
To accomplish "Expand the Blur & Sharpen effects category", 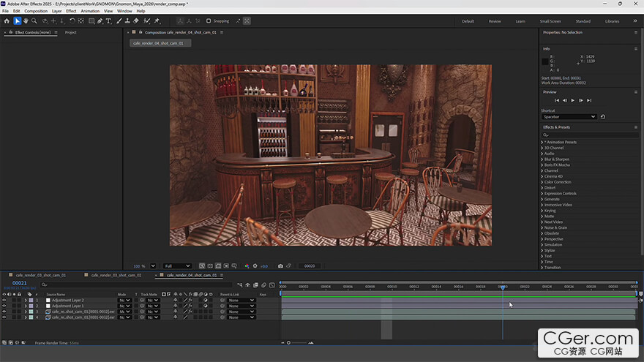I will point(557,159).
